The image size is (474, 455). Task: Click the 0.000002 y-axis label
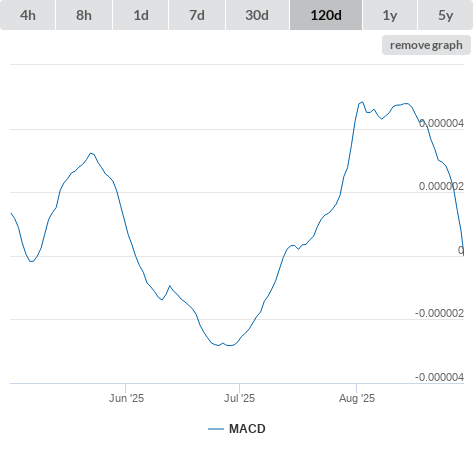[x=441, y=186]
